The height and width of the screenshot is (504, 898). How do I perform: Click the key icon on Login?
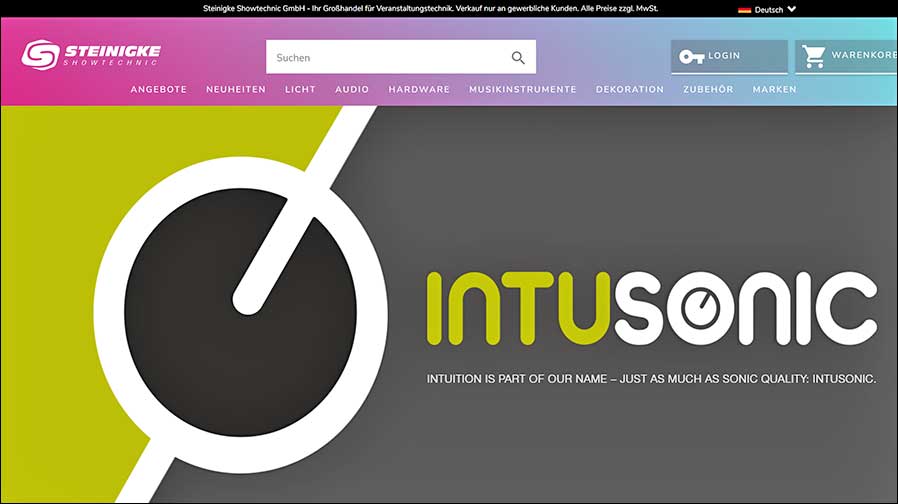(x=691, y=56)
